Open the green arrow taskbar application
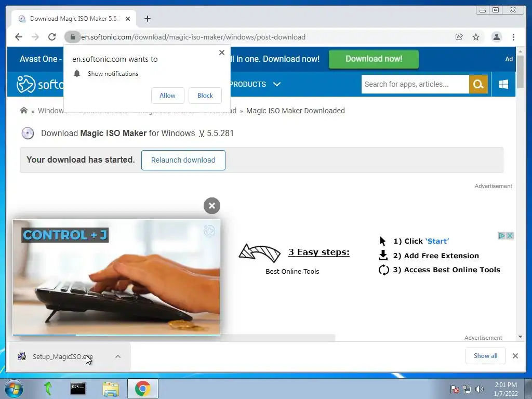532x399 pixels. [48, 389]
